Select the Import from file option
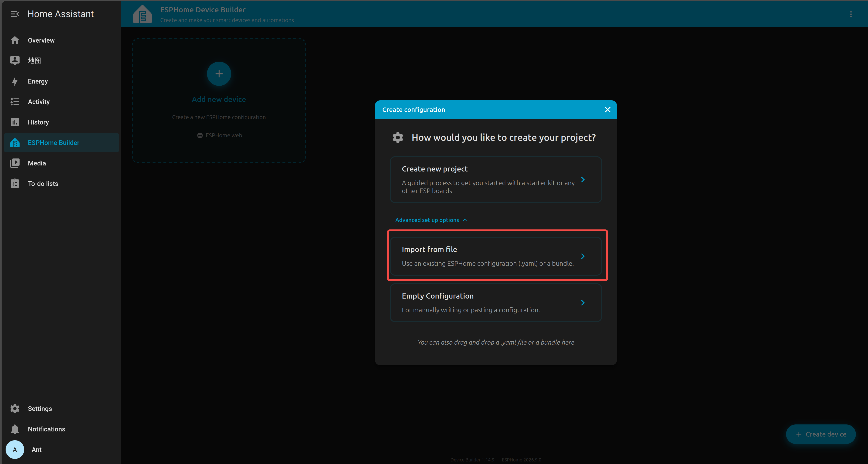This screenshot has height=464, width=868. click(496, 256)
